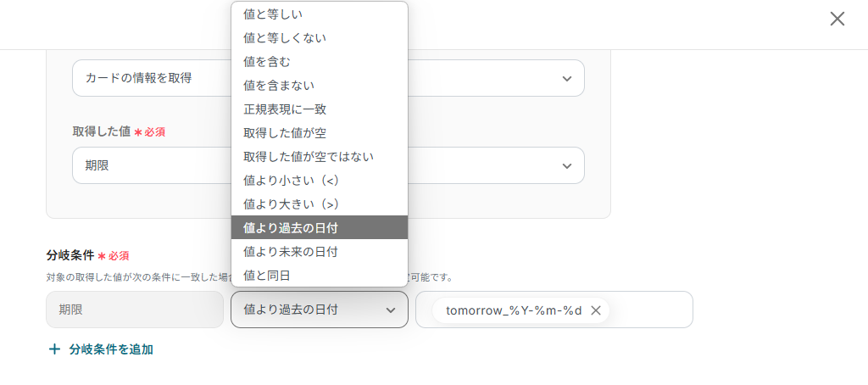Choose 値を含まない option
Image resolution: width=868 pixels, height=385 pixels.
click(320, 86)
